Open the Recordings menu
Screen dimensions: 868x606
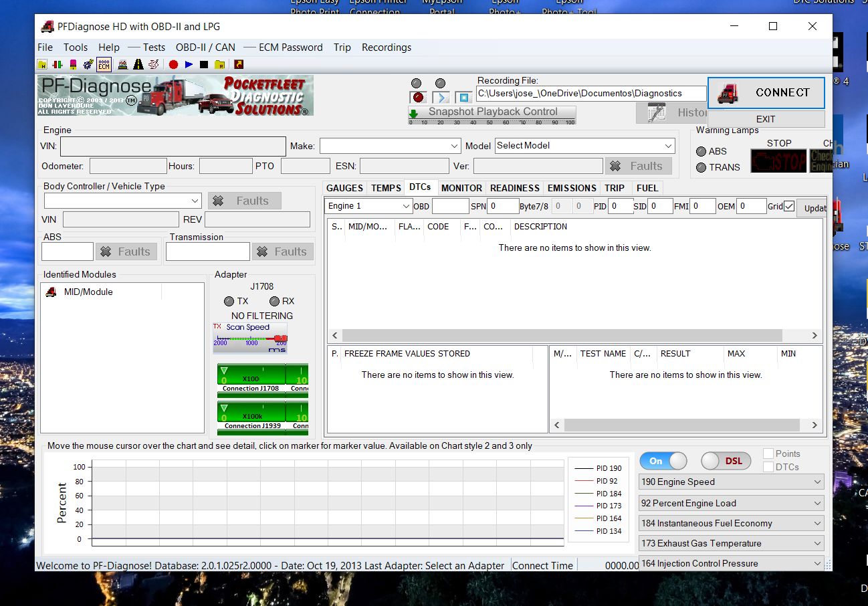(387, 47)
